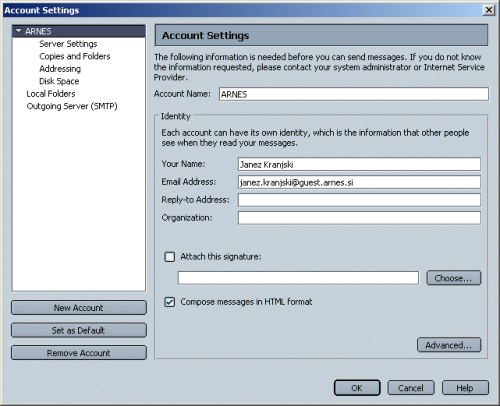Click the New Account button

(x=79, y=308)
